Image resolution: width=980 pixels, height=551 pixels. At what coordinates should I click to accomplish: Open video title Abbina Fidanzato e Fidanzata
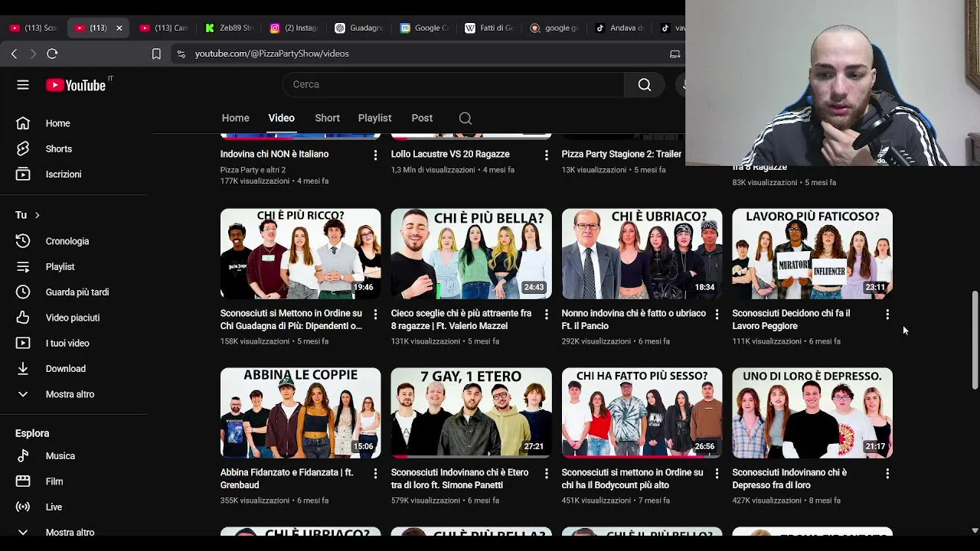(x=286, y=479)
